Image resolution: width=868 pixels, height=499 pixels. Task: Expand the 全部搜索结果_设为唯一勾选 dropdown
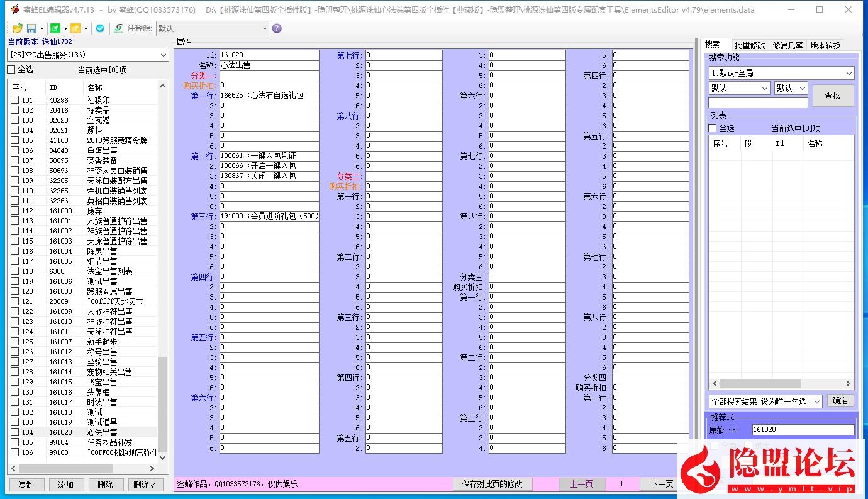point(765,401)
